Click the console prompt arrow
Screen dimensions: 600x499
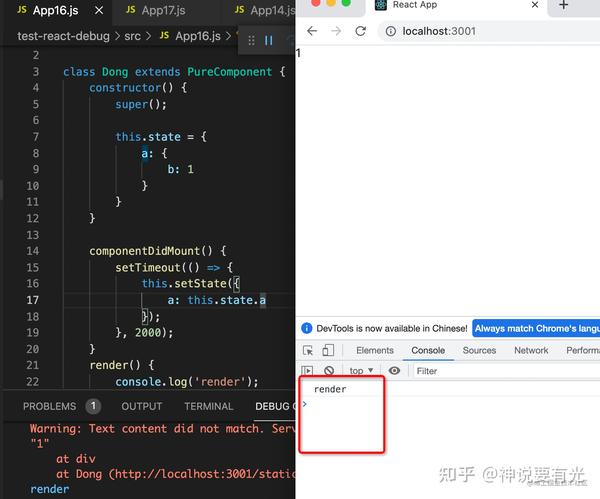pyautogui.click(x=305, y=404)
